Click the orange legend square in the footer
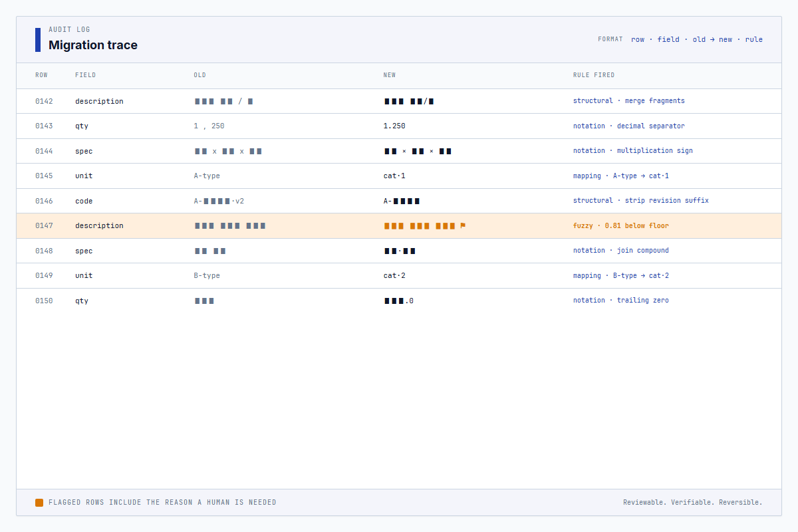This screenshot has width=798, height=532. click(x=39, y=502)
